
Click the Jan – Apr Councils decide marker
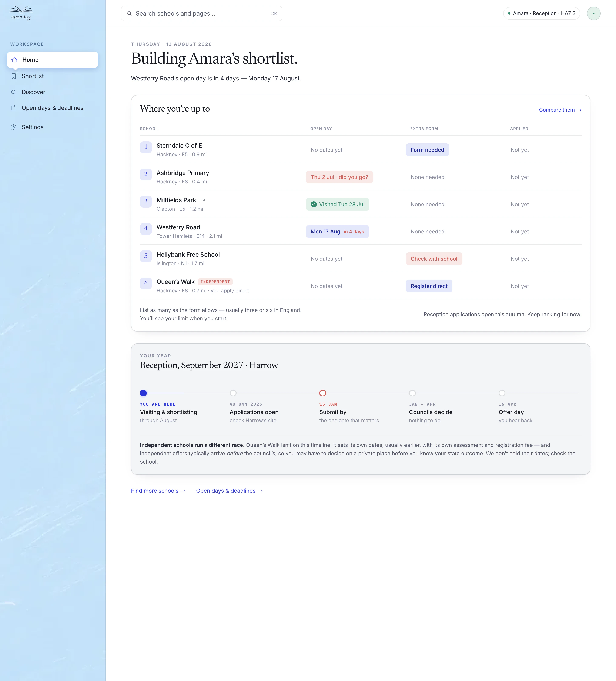tap(412, 393)
